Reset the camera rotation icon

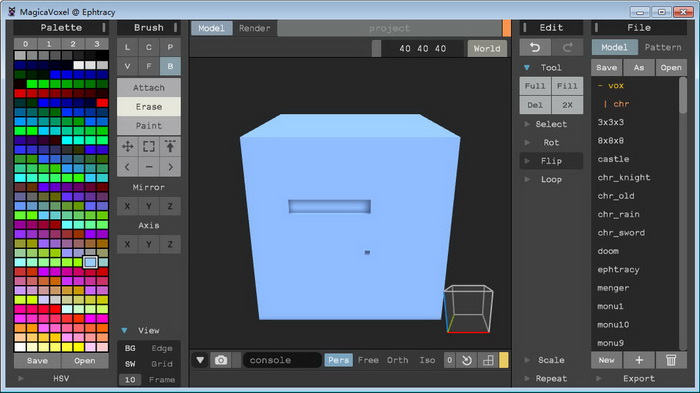(467, 360)
